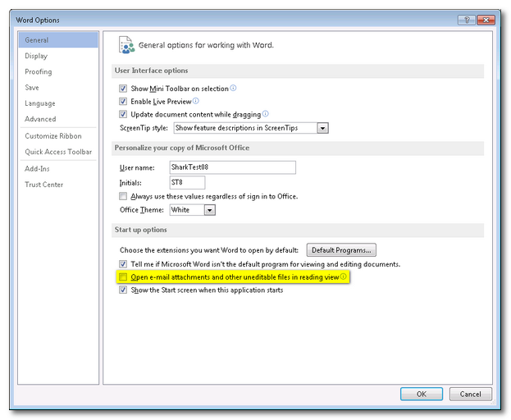Open Customize Ribbon settings
511x420 pixels.
[x=58, y=136]
